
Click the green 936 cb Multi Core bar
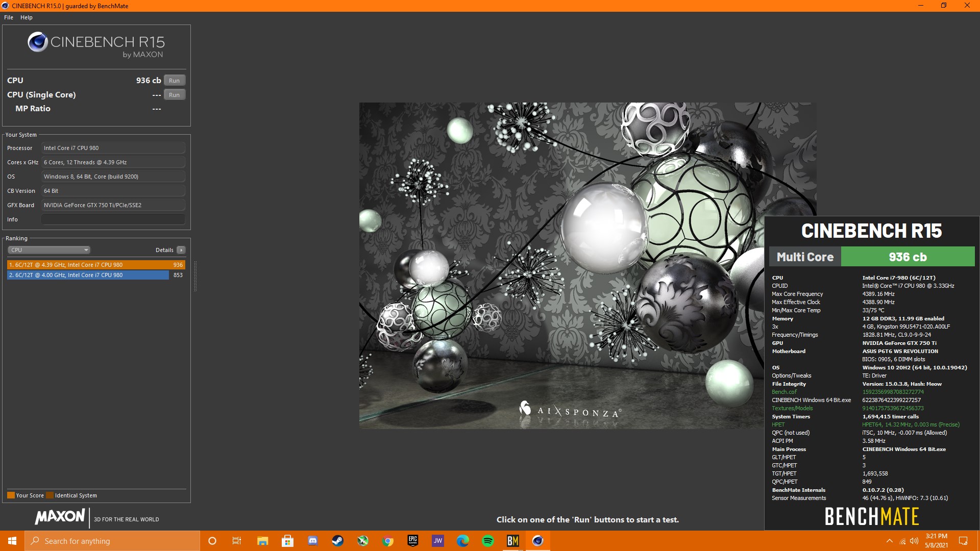tap(908, 257)
